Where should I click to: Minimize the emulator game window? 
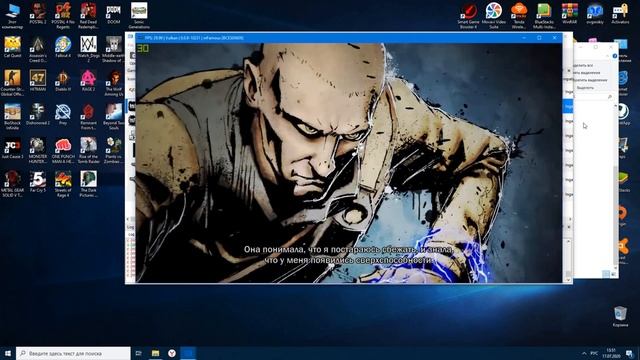point(524,38)
